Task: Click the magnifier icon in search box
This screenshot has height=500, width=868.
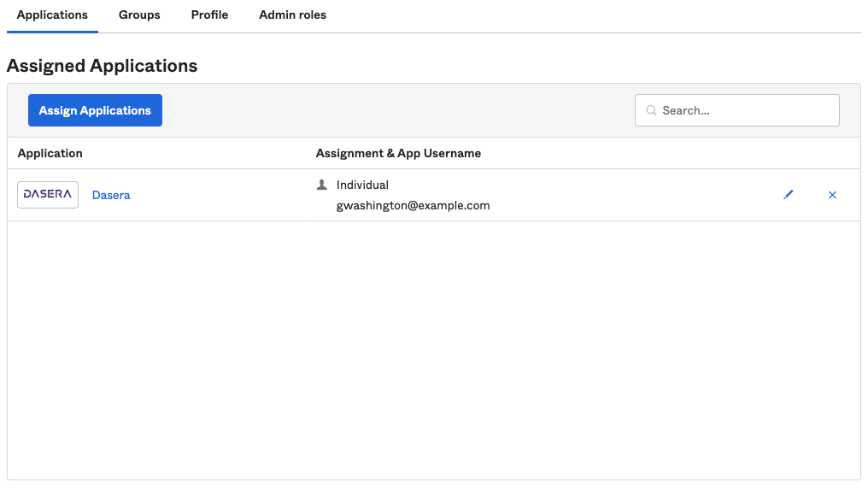Action: (x=651, y=110)
